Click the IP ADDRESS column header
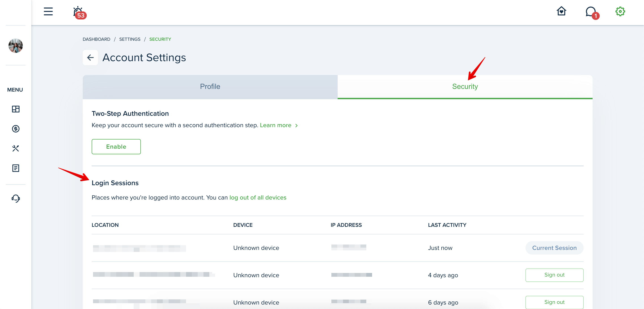Viewport: 644px width, 309px height. pyautogui.click(x=346, y=225)
